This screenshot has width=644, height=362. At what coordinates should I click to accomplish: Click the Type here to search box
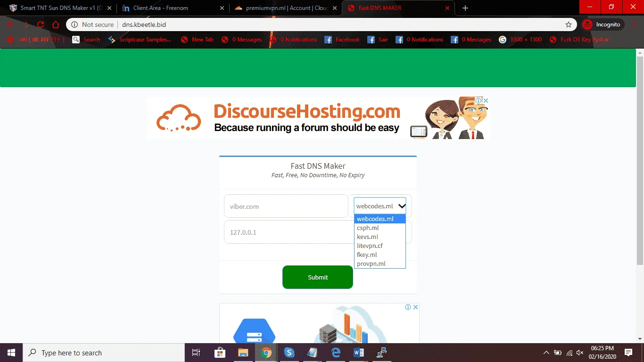coord(104,353)
